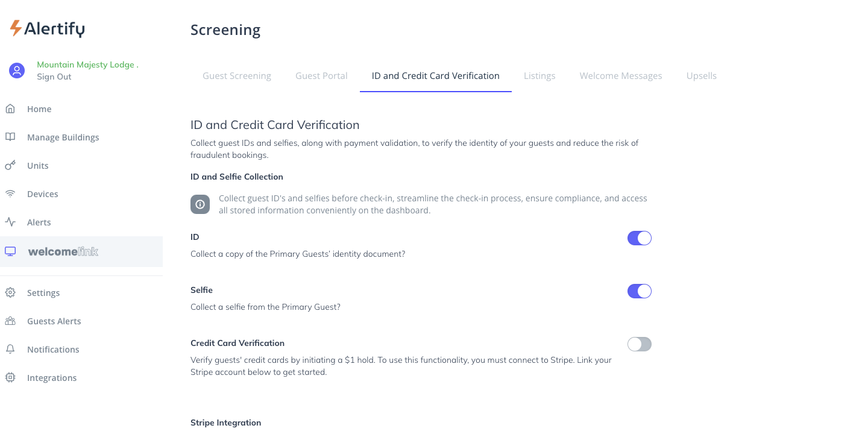Screen dimensions: 868x440
Task: Click the Units key icon
Action: [10, 165]
